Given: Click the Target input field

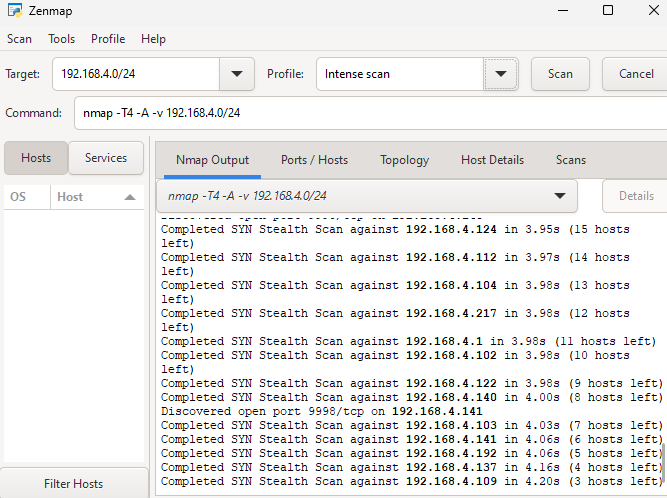Looking at the screenshot, I should point(136,74).
